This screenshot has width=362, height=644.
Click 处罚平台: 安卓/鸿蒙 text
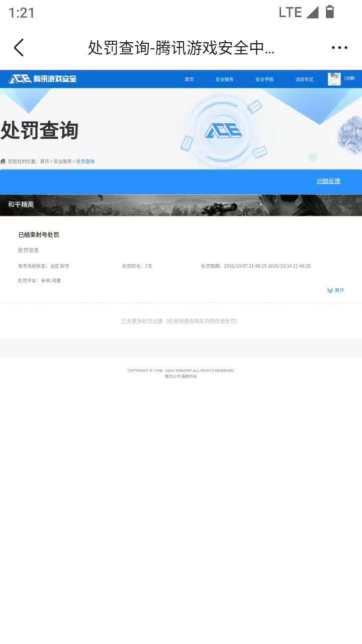pos(39,281)
